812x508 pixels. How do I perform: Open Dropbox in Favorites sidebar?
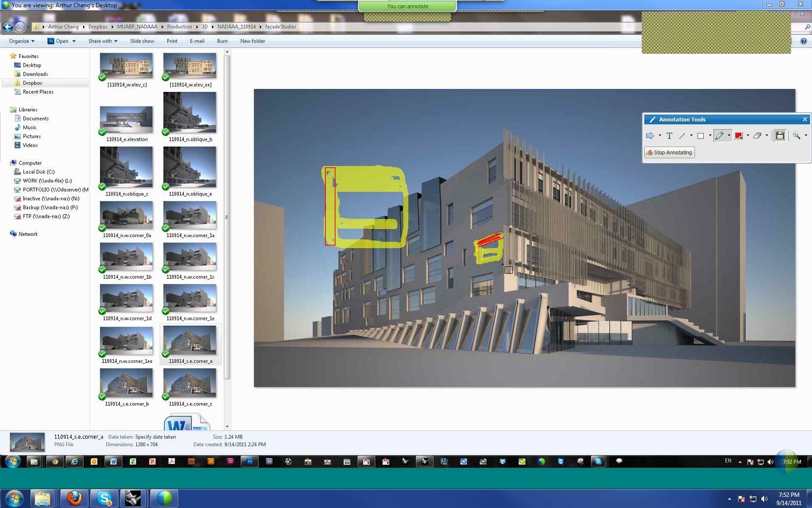32,83
